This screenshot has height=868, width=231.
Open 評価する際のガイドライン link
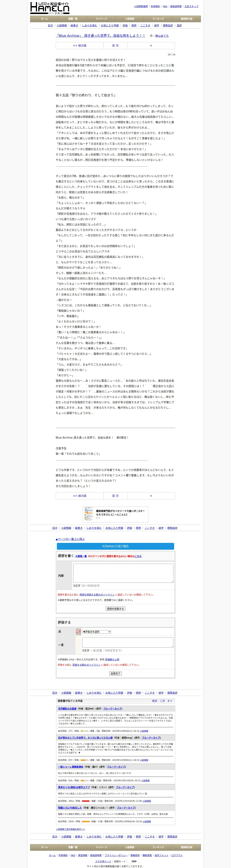point(87,665)
